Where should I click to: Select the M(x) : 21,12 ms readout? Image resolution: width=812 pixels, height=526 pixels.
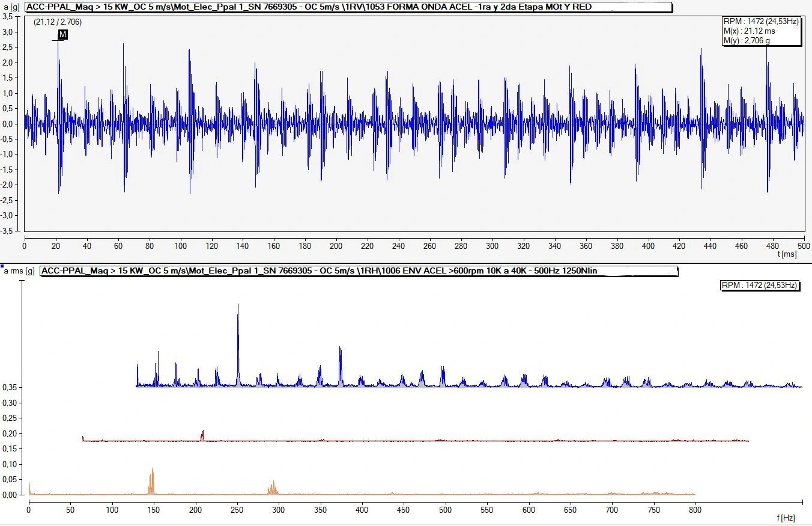[749, 31]
